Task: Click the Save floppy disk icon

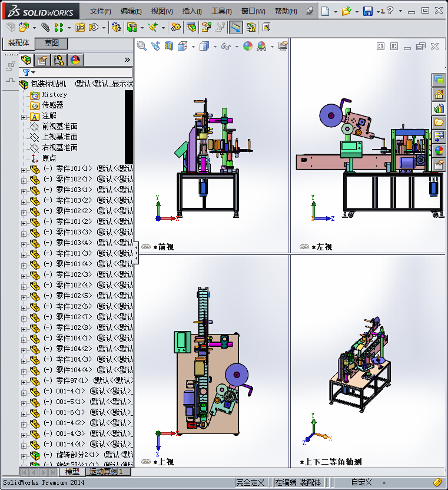Action: coord(368,12)
